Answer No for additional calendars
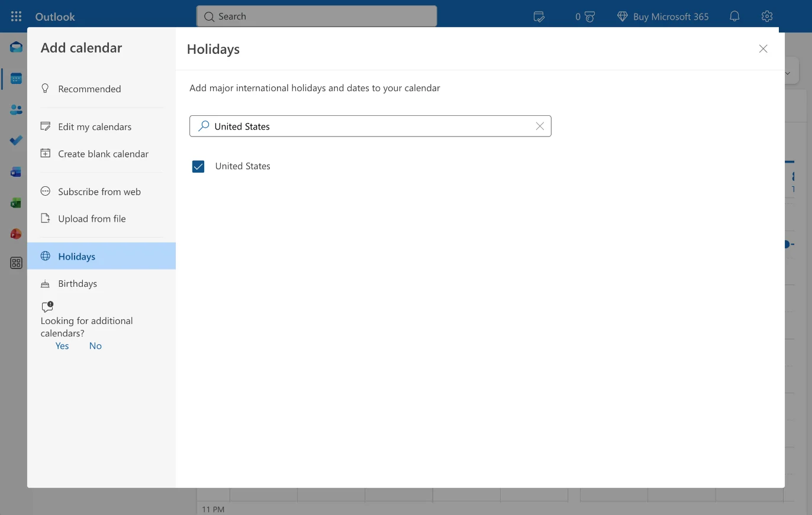This screenshot has height=515, width=812. pos(95,346)
